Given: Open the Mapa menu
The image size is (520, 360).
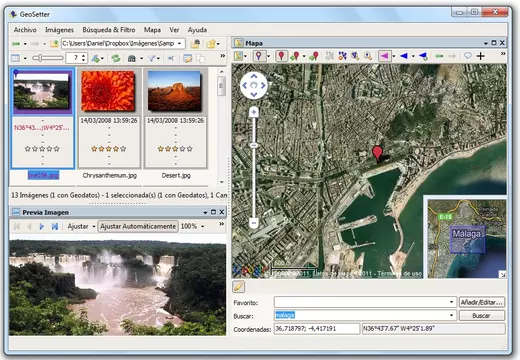Looking at the screenshot, I should [152, 30].
